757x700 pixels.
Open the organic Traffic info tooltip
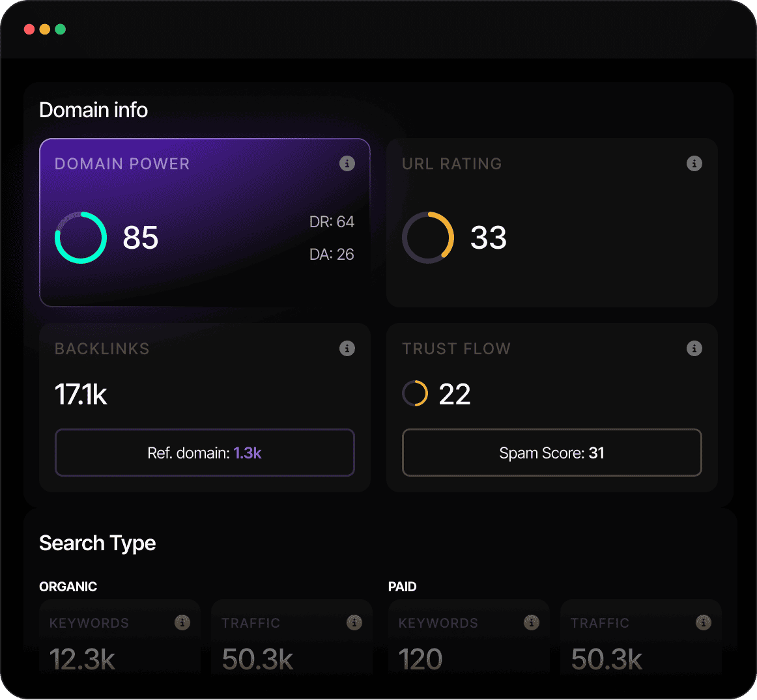click(354, 623)
